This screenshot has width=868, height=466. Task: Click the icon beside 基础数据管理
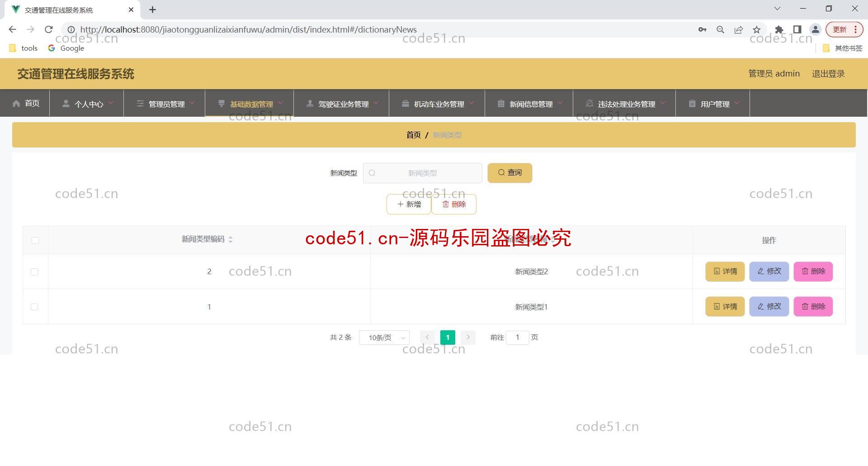pos(222,104)
